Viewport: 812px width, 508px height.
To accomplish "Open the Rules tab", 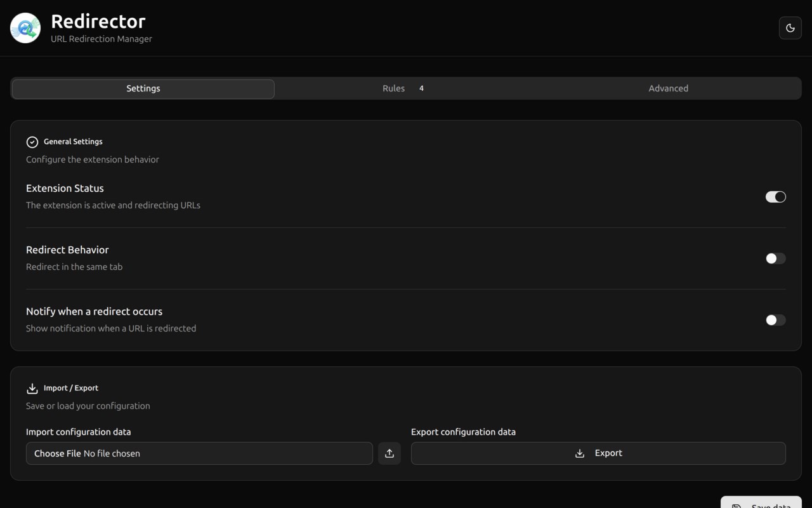I will click(393, 89).
